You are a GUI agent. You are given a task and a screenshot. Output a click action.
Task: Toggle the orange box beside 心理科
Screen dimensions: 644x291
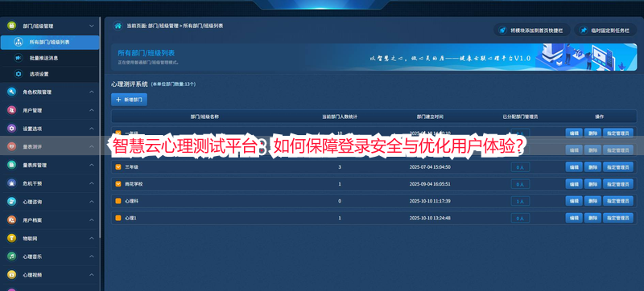[118, 201]
